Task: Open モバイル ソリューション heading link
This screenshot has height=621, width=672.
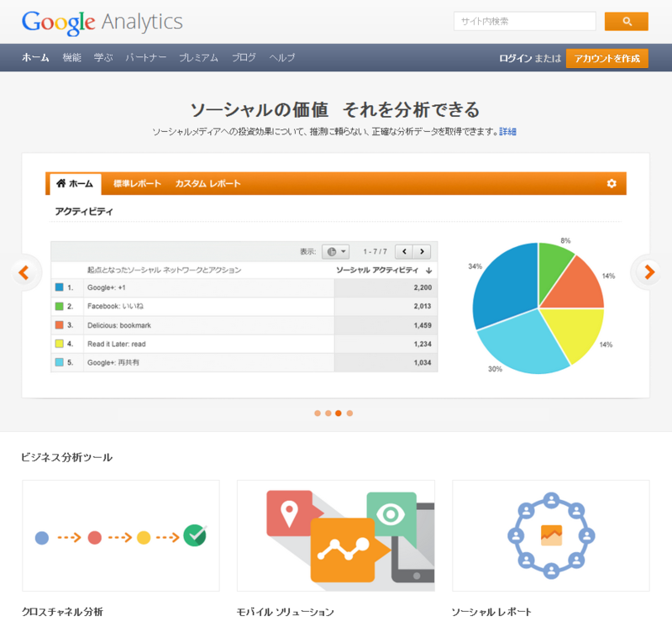Action: pos(286,612)
